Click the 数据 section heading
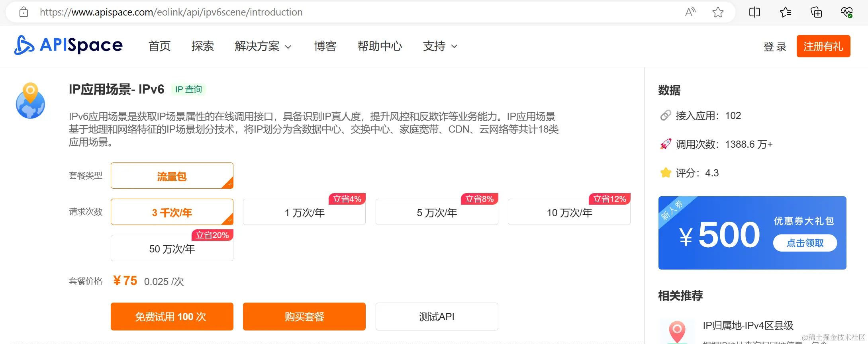This screenshot has width=868, height=344. pyautogui.click(x=669, y=90)
